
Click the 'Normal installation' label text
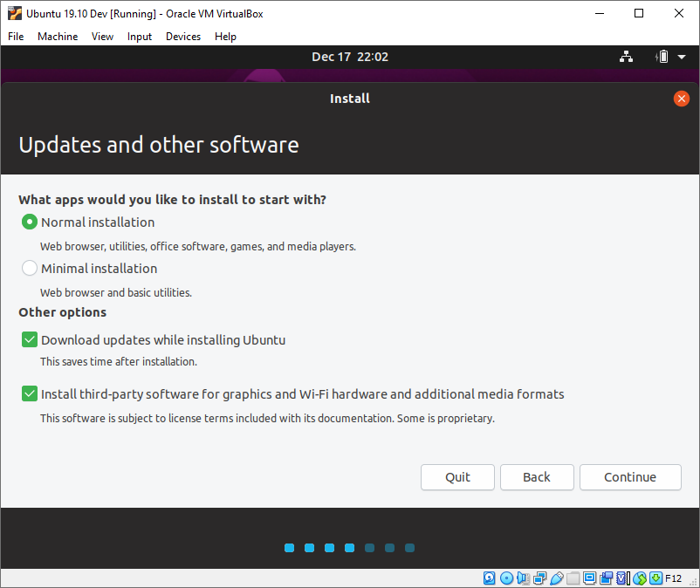[x=98, y=222]
